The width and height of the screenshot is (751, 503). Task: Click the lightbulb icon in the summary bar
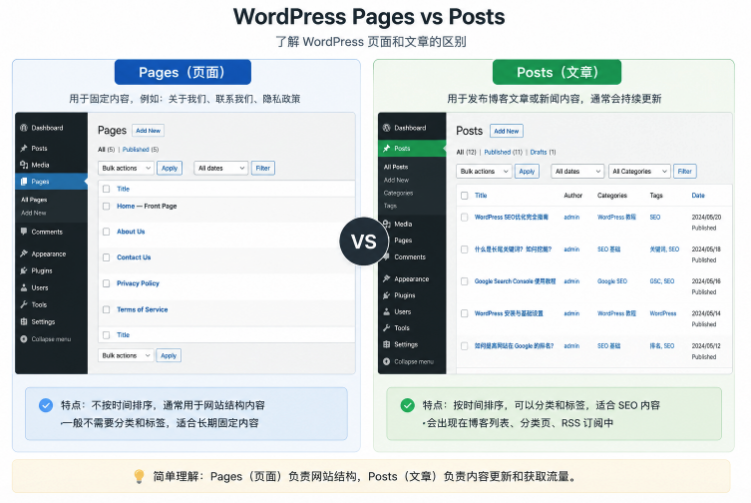click(139, 476)
